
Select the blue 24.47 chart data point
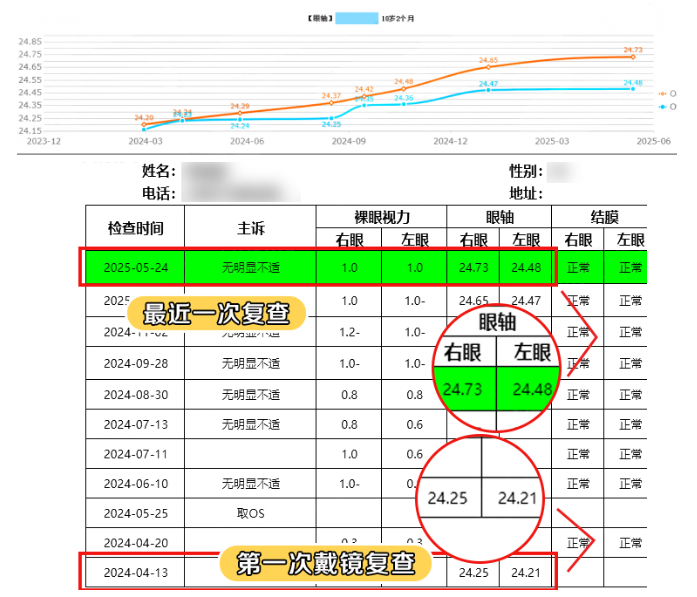pos(488,90)
